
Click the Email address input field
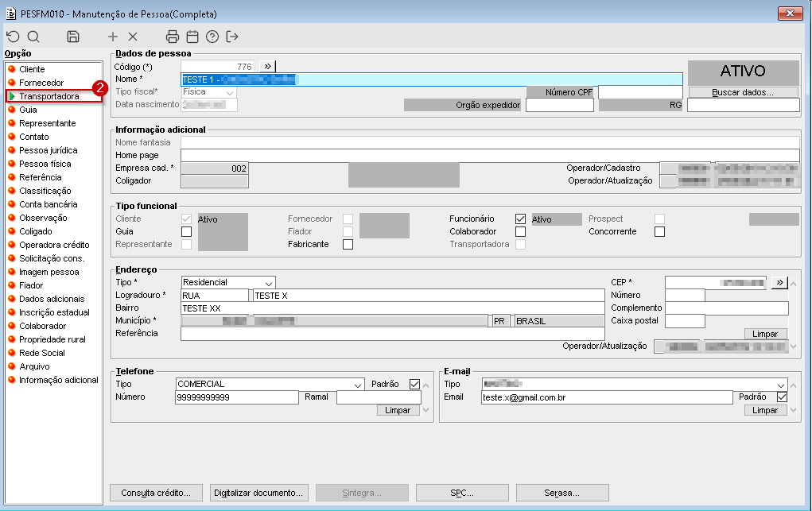(606, 397)
